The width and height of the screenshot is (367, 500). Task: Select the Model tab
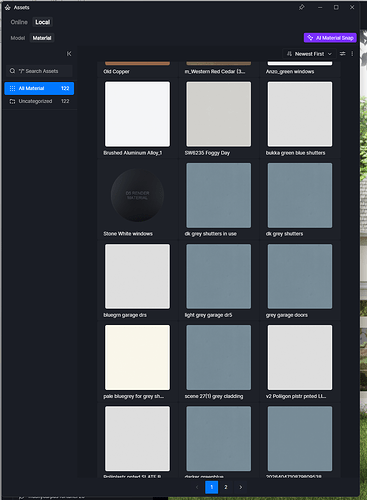pos(18,38)
